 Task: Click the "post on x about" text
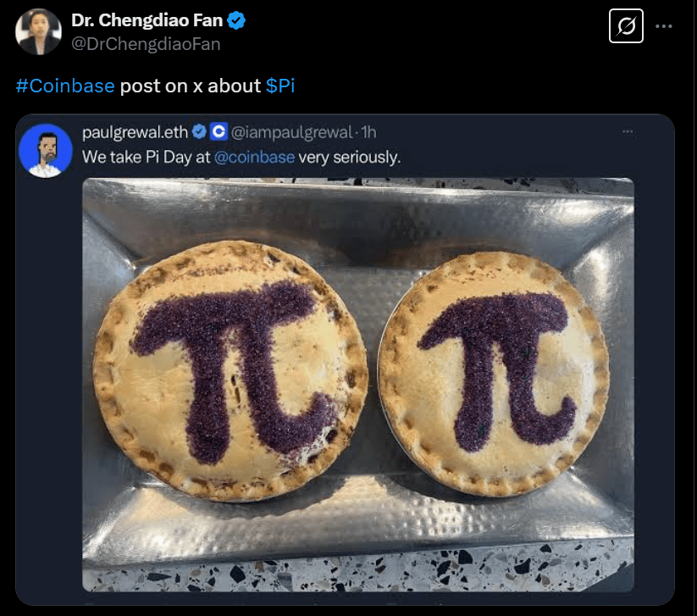pyautogui.click(x=190, y=86)
